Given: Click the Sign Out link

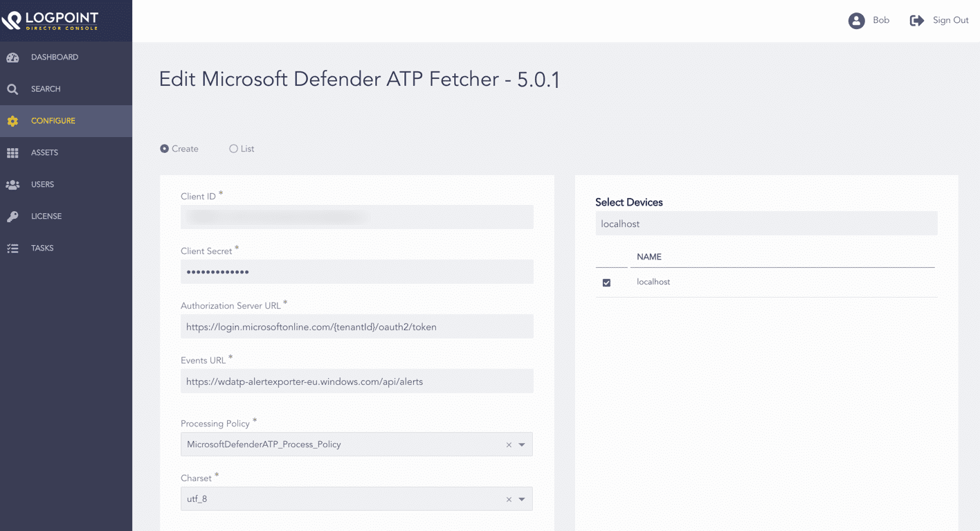Looking at the screenshot, I should (950, 21).
